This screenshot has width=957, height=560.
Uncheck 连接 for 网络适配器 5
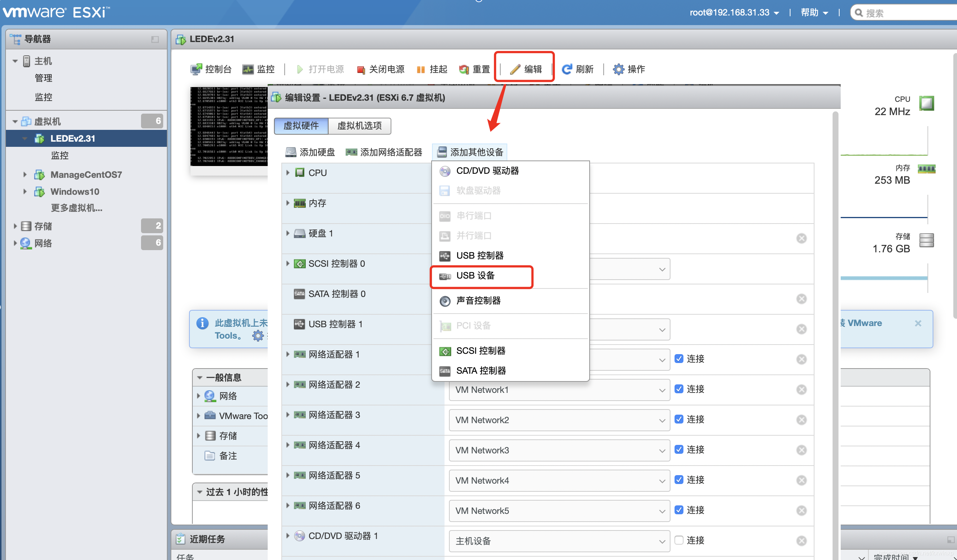(679, 480)
